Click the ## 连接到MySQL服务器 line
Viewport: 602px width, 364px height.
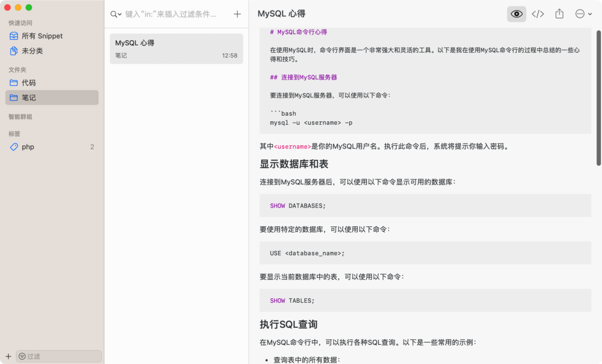(304, 77)
